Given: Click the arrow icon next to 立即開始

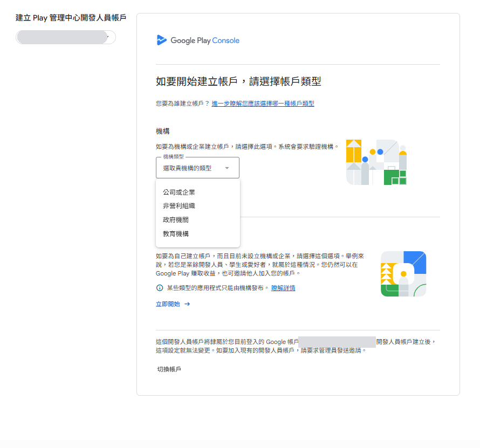Looking at the screenshot, I should 187,304.
